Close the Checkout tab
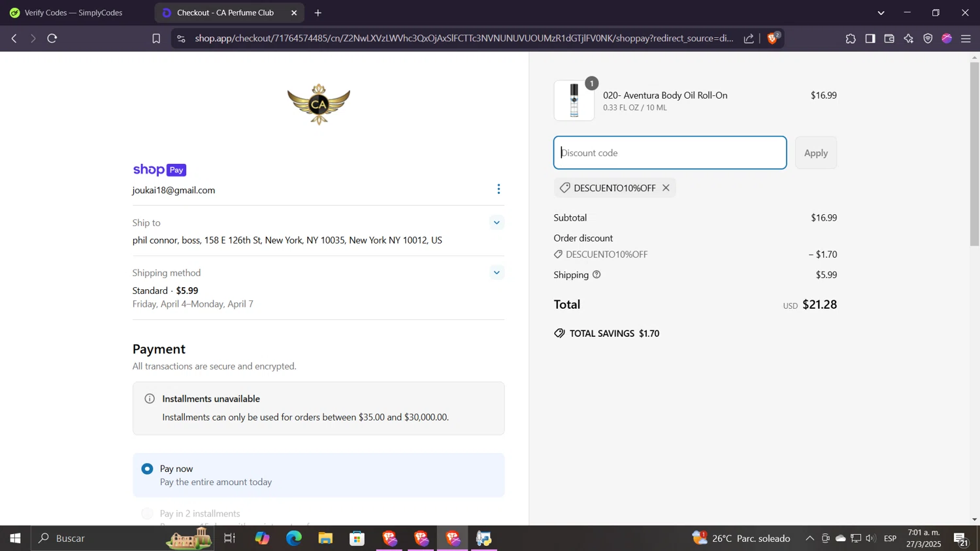Image resolution: width=980 pixels, height=551 pixels. [294, 12]
